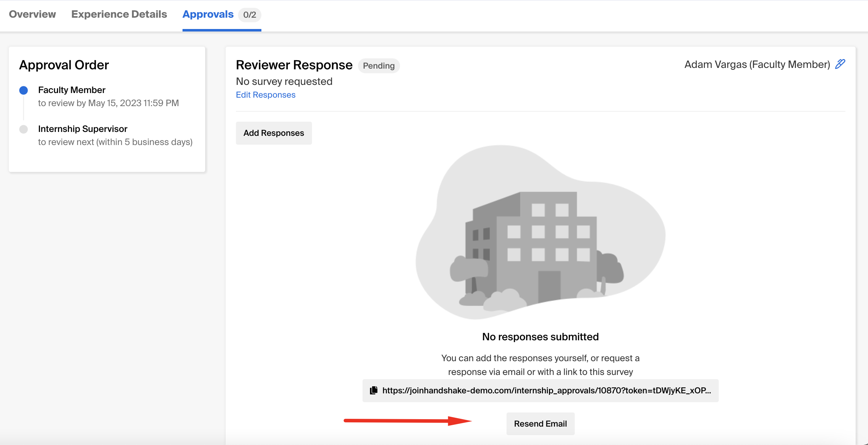
Task: Click the Pending status badge
Action: (379, 66)
